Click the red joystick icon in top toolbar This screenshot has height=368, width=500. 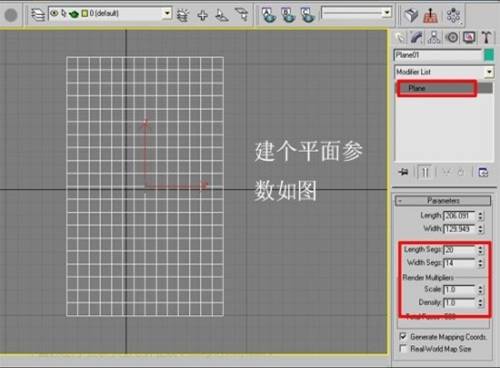point(430,15)
